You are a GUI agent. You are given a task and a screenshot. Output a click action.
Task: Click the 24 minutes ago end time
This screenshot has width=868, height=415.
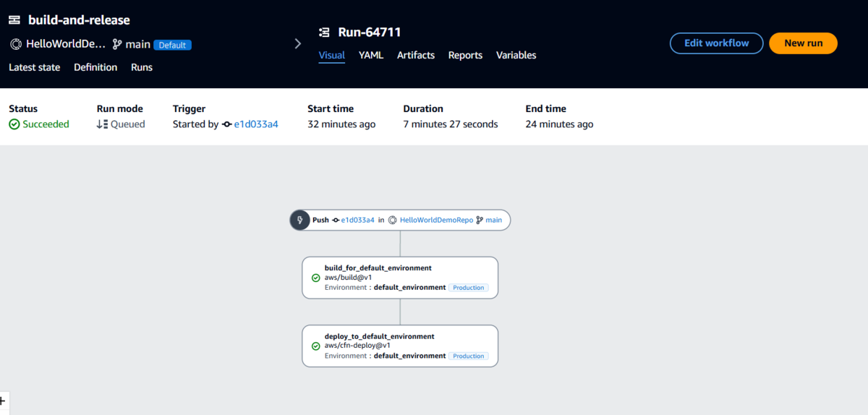(x=559, y=124)
